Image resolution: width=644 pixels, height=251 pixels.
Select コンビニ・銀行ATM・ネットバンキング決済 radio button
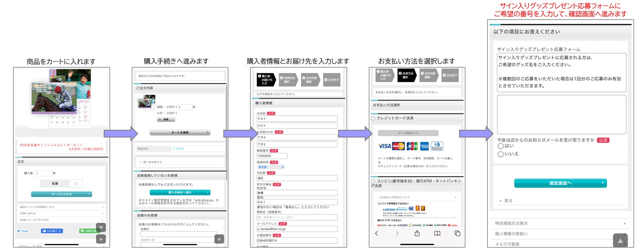coord(373,181)
